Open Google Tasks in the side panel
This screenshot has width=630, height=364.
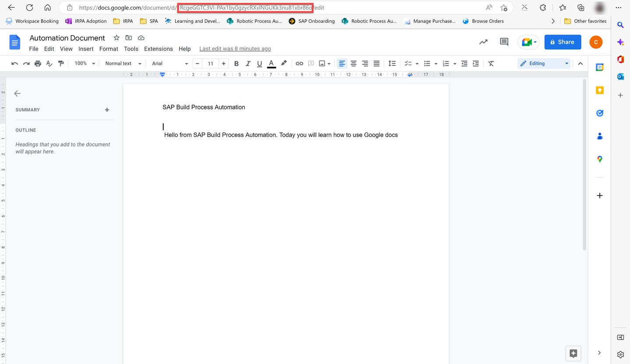click(x=600, y=113)
